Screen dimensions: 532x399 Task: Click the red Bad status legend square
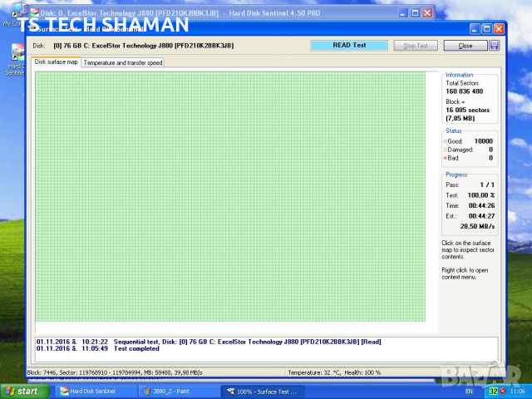point(446,157)
